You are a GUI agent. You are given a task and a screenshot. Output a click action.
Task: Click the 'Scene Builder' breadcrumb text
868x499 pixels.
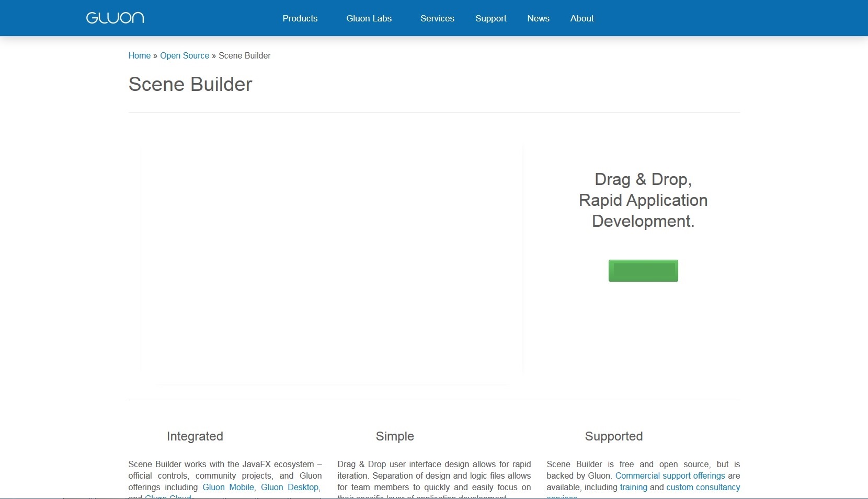pos(245,55)
